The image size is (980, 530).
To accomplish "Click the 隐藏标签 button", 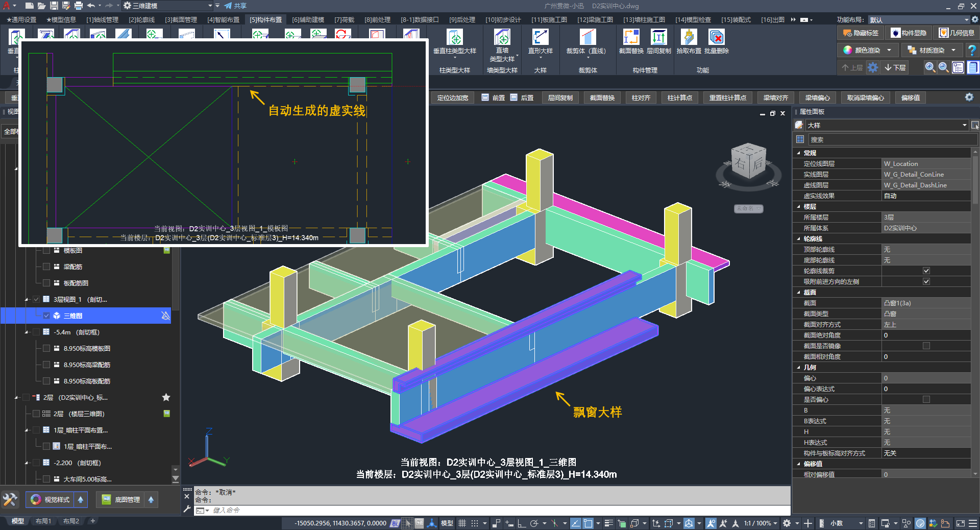I will (861, 33).
